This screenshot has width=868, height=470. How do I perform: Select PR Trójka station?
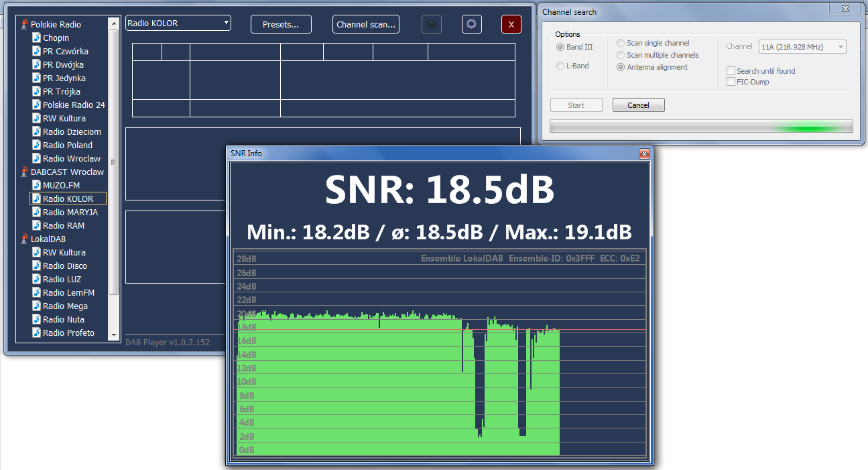[61, 91]
